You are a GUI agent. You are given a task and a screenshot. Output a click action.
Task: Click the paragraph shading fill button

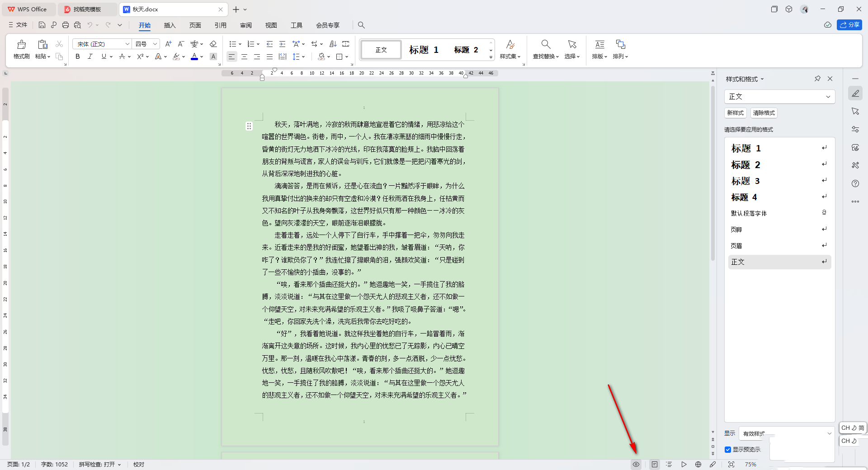[x=321, y=56]
